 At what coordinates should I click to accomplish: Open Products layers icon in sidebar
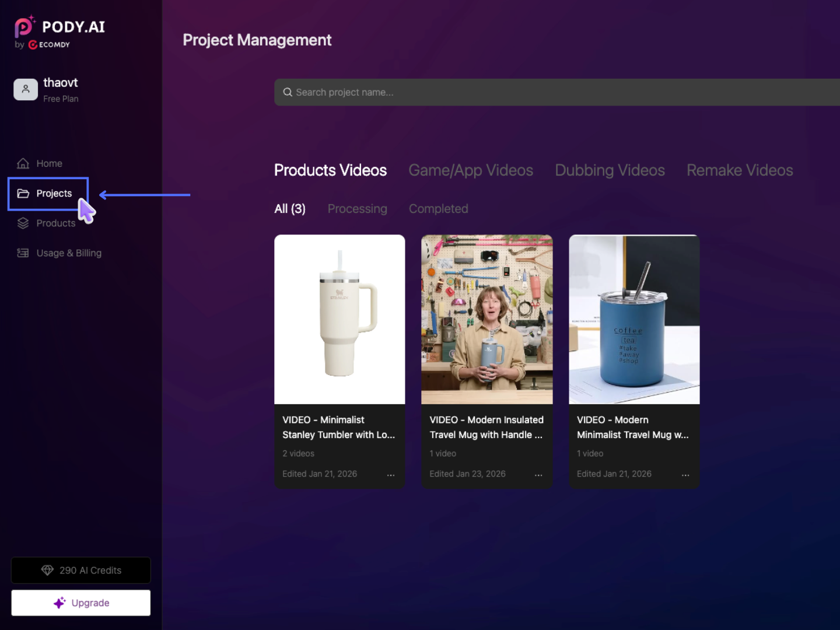[x=23, y=223]
